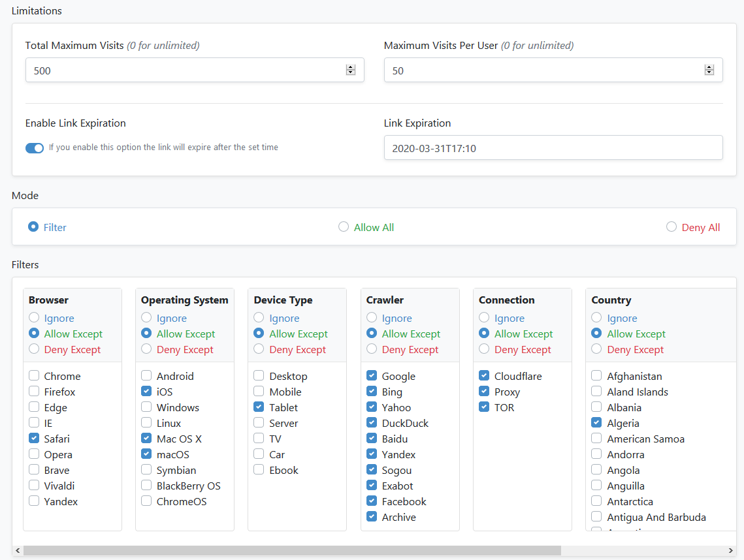Set Operating System filter to Deny Except
This screenshot has width=744, height=560.
(x=146, y=349)
